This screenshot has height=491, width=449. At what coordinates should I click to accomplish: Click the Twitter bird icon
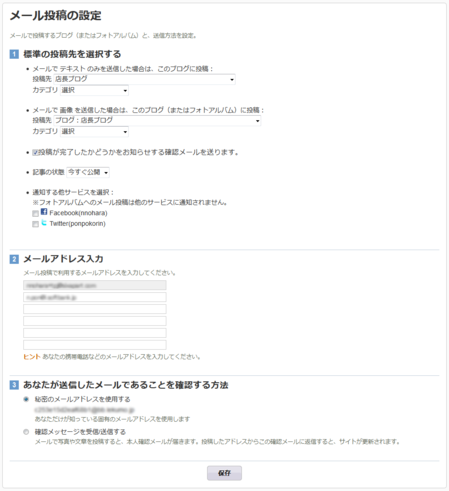[44, 223]
